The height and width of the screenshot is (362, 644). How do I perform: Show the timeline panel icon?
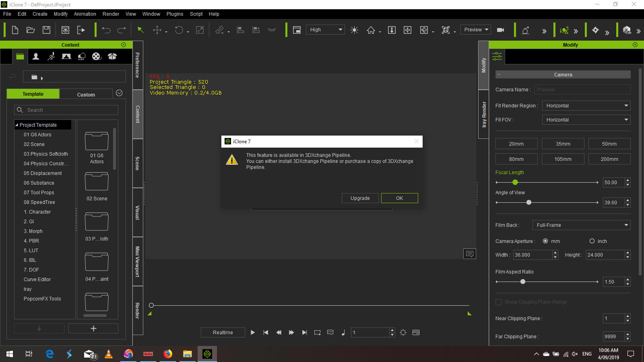tap(416, 333)
